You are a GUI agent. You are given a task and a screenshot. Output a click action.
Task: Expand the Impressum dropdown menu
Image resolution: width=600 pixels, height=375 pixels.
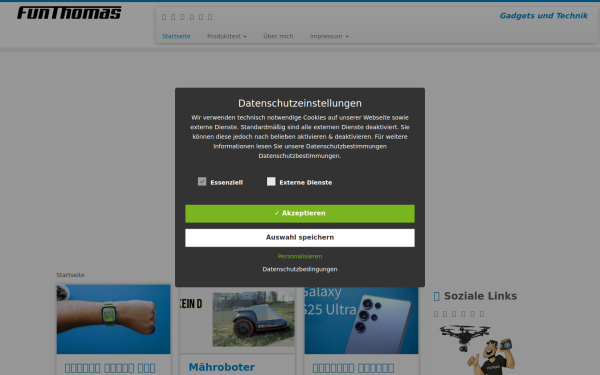[329, 36]
